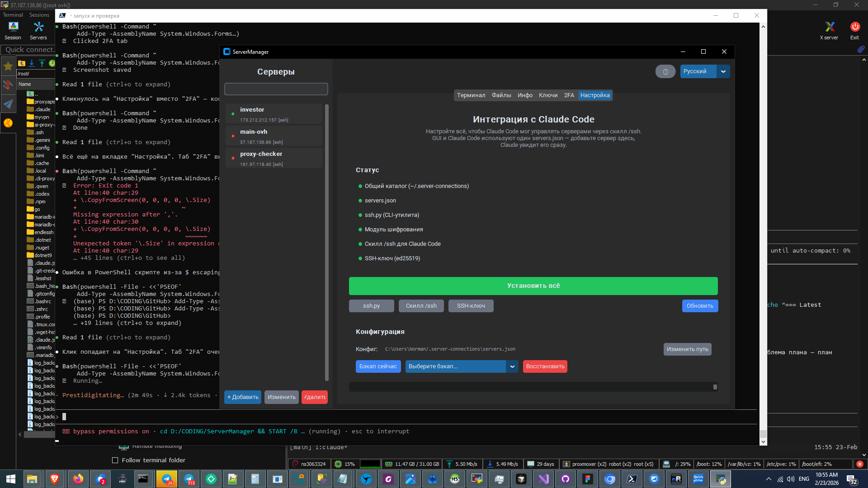Click the download arrow in SFTP toolbar

point(32,63)
